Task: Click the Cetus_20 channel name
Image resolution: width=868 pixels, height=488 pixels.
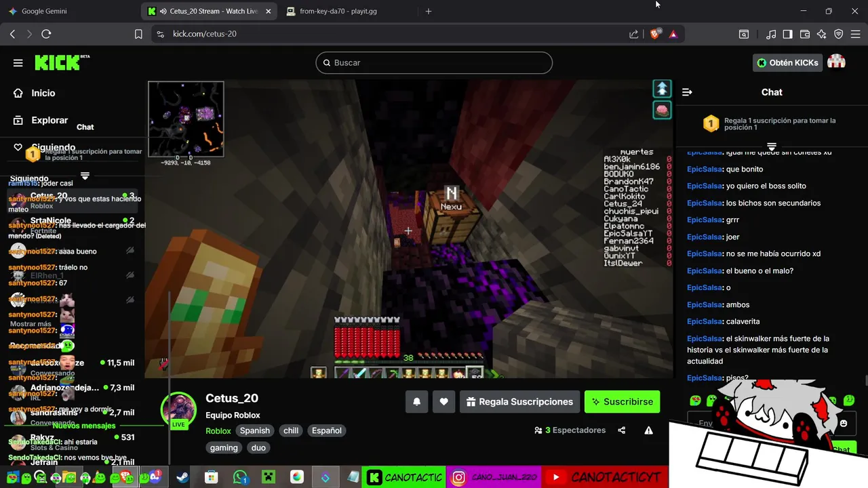Action: [232, 399]
